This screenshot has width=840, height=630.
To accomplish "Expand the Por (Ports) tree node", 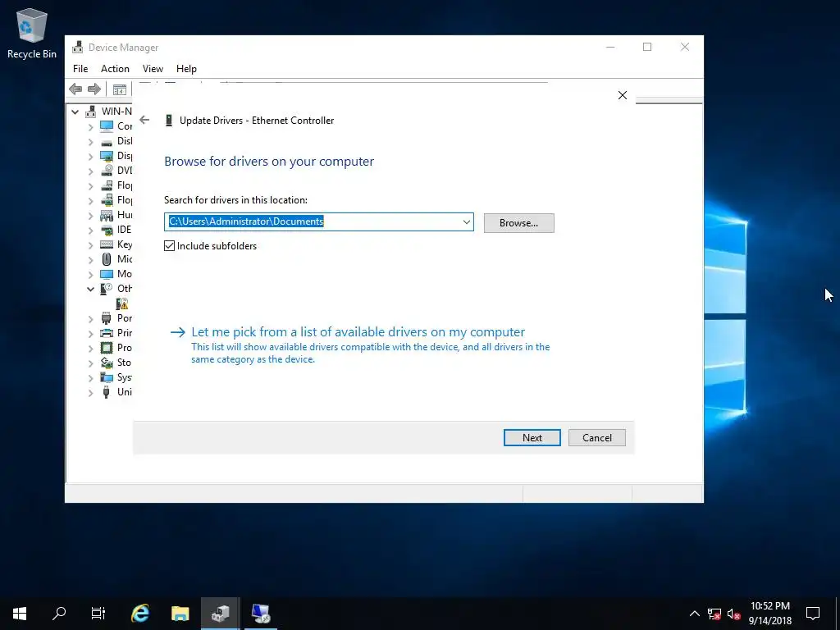I will click(x=90, y=319).
